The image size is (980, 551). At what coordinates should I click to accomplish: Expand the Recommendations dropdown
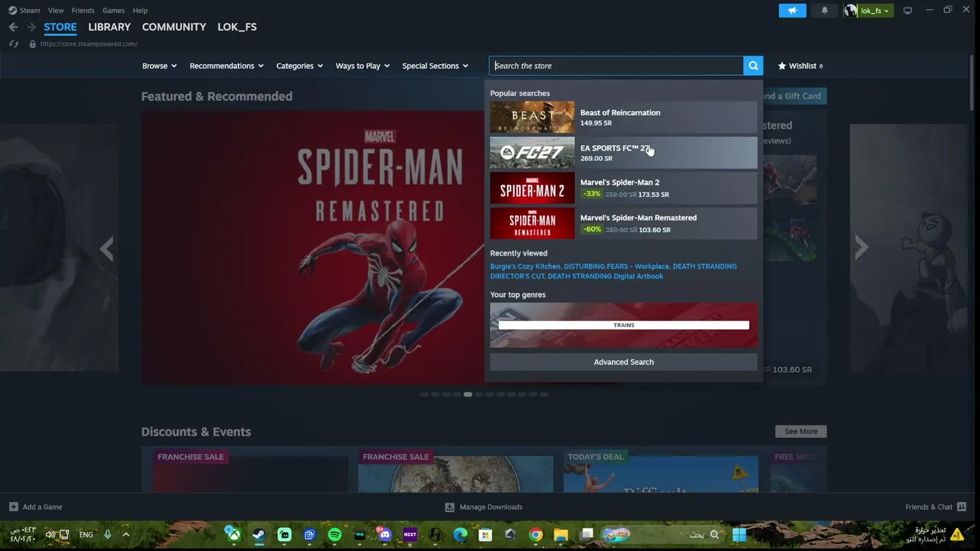227,66
